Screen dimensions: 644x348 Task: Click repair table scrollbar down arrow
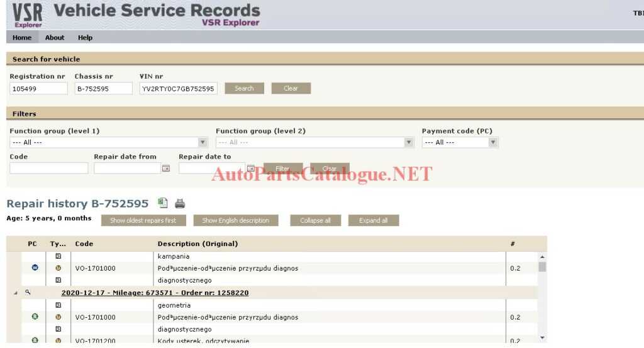(x=542, y=338)
